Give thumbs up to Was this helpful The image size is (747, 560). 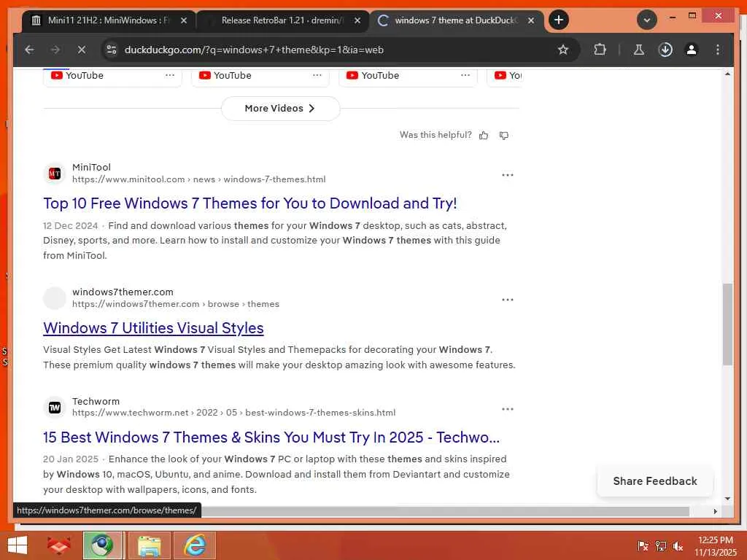[484, 136]
